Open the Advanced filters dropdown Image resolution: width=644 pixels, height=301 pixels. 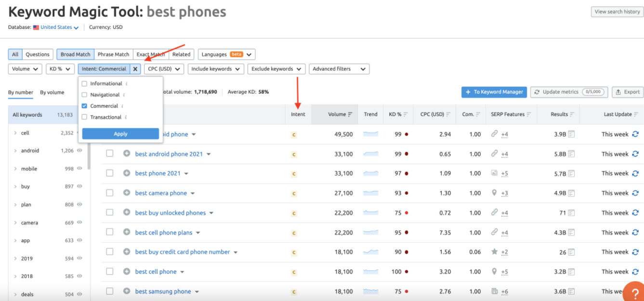[x=339, y=69]
